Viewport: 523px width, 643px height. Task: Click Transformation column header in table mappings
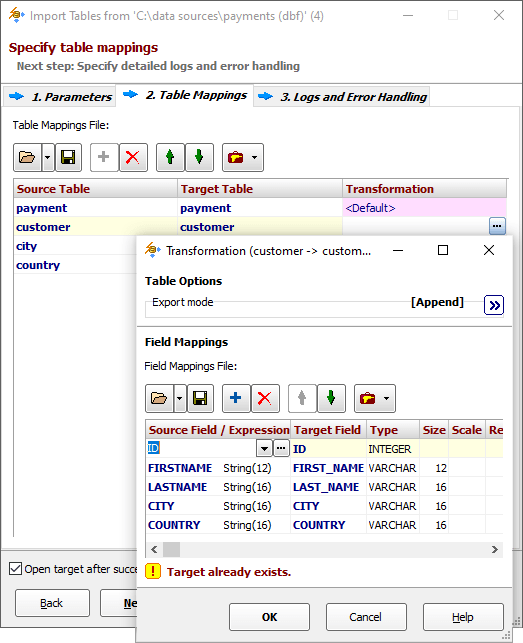(425, 189)
